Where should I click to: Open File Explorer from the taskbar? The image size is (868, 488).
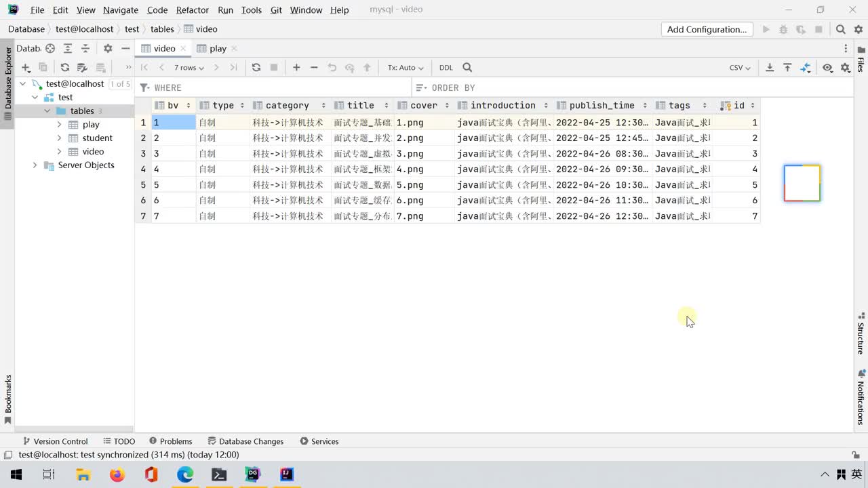coord(83,474)
